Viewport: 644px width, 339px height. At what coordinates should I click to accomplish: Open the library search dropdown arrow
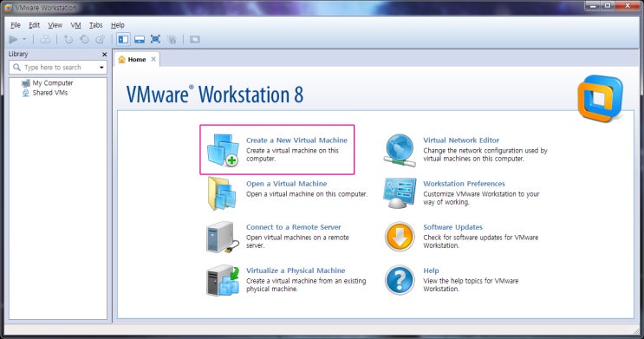[x=101, y=68]
